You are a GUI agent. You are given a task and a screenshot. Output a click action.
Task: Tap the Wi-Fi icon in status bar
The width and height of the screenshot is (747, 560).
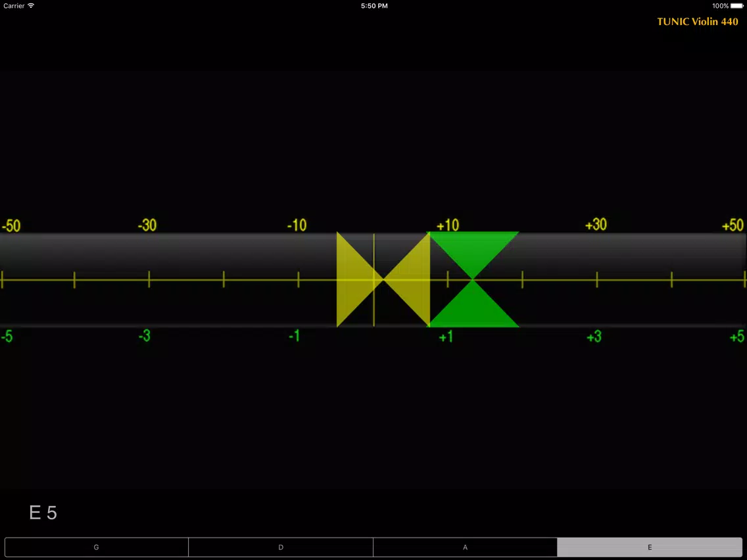tap(31, 6)
